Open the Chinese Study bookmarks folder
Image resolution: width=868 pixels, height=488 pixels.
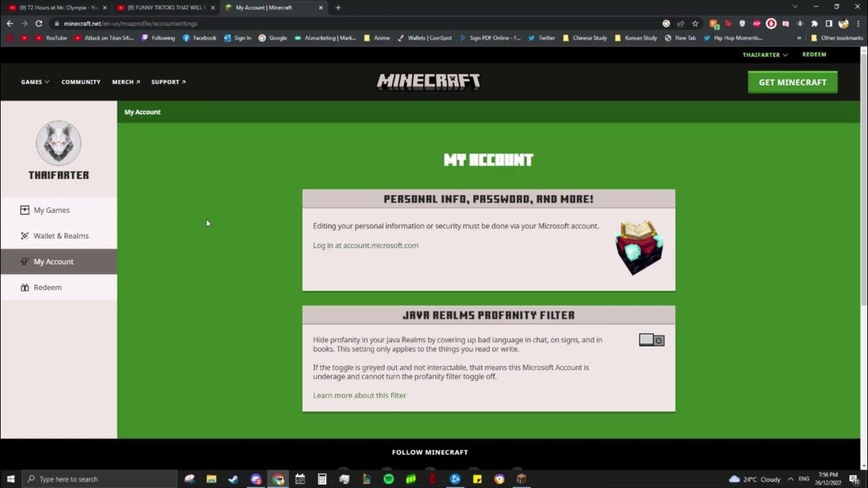tap(585, 38)
